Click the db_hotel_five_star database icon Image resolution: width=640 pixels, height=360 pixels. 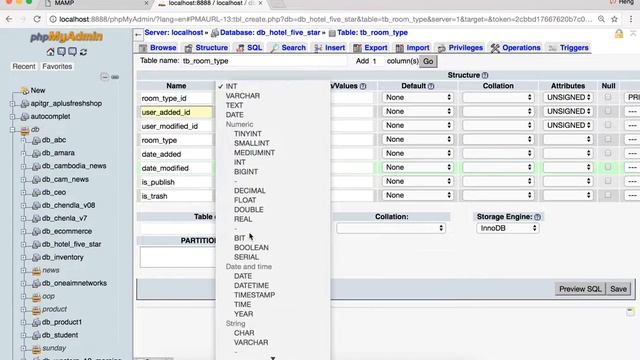pyautogui.click(x=36, y=244)
